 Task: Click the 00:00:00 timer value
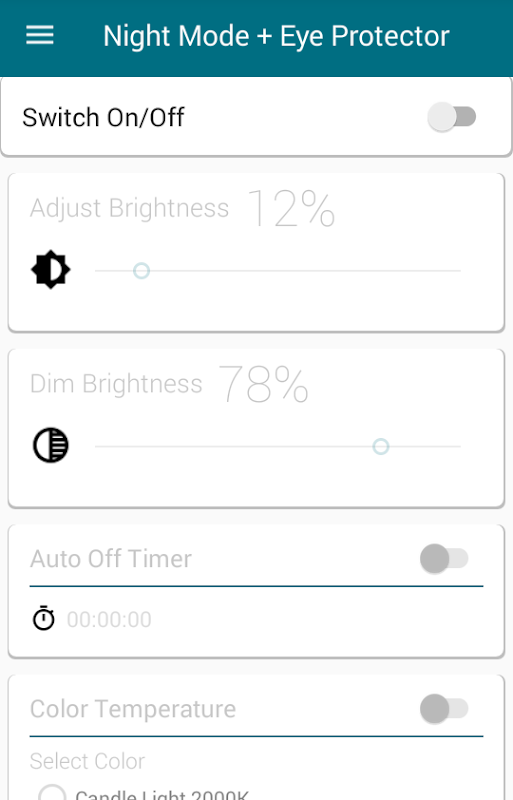tap(109, 620)
